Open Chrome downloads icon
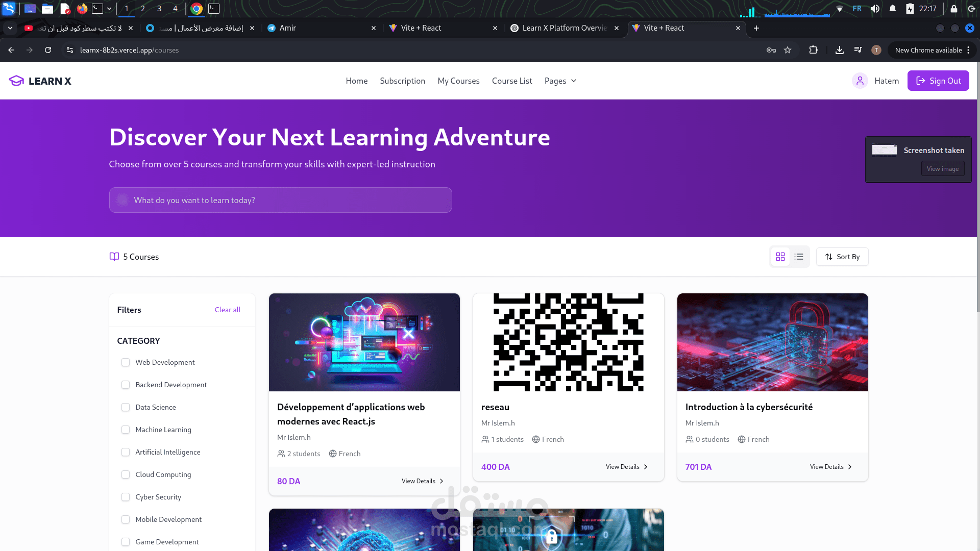The width and height of the screenshot is (980, 551). click(x=839, y=50)
